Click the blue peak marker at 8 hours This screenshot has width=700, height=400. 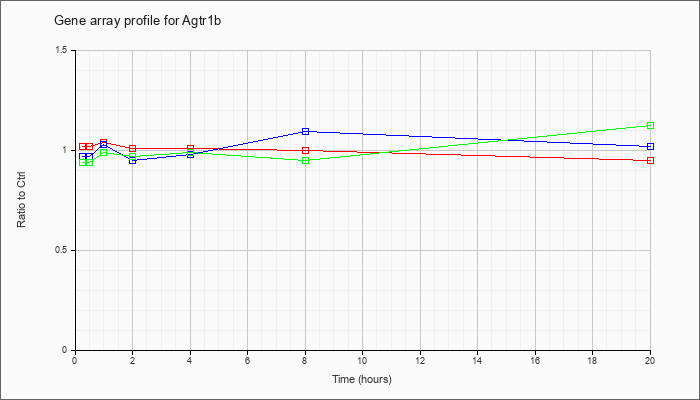(305, 131)
